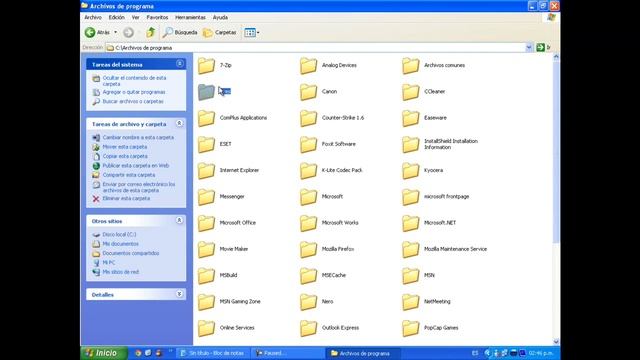Select the Canon folder icon
Image resolution: width=640 pixels, height=360 pixels.
(308, 92)
